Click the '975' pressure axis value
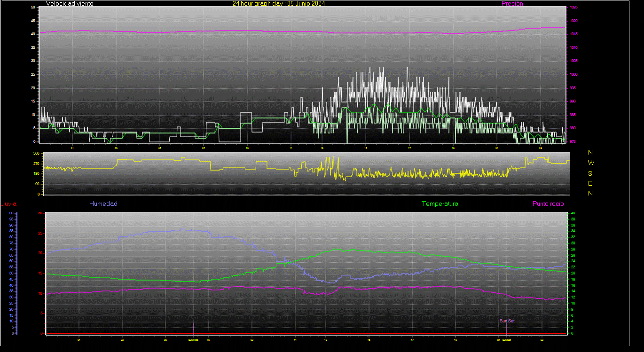 572,141
